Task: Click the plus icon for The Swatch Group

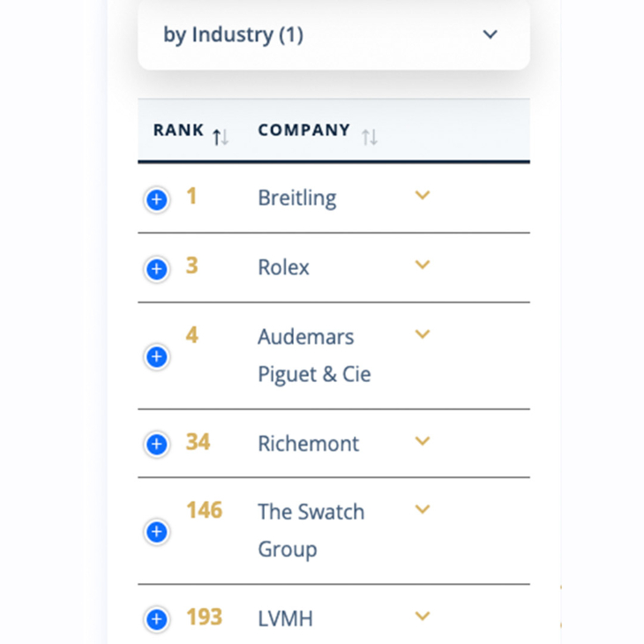Action: [x=156, y=531]
